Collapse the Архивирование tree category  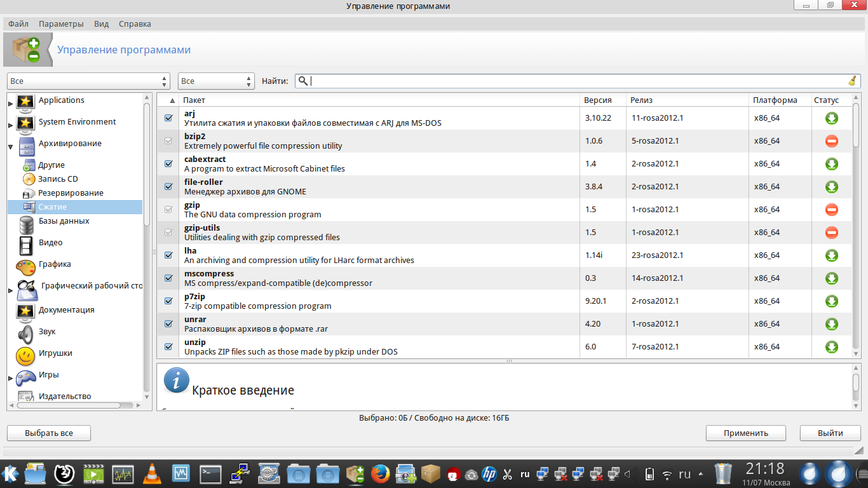10,147
